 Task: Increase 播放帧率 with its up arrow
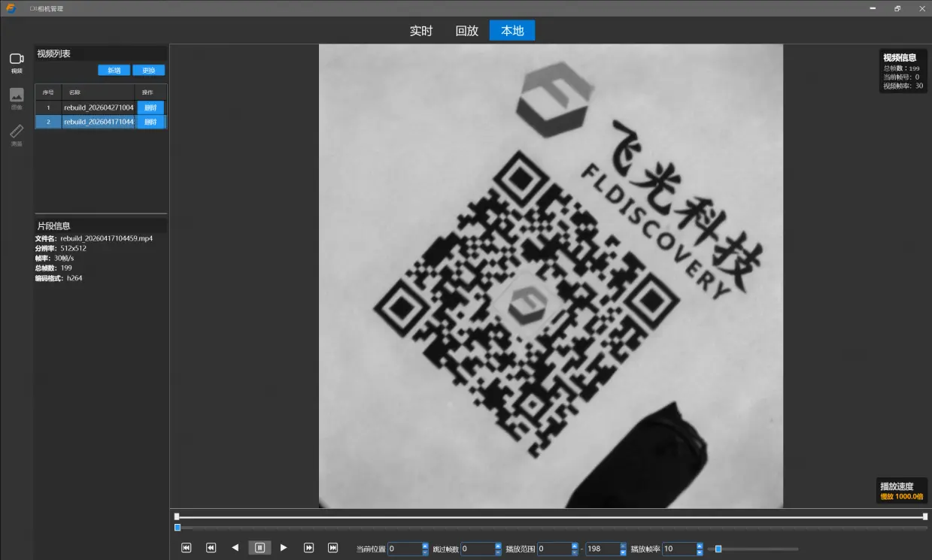click(x=700, y=546)
